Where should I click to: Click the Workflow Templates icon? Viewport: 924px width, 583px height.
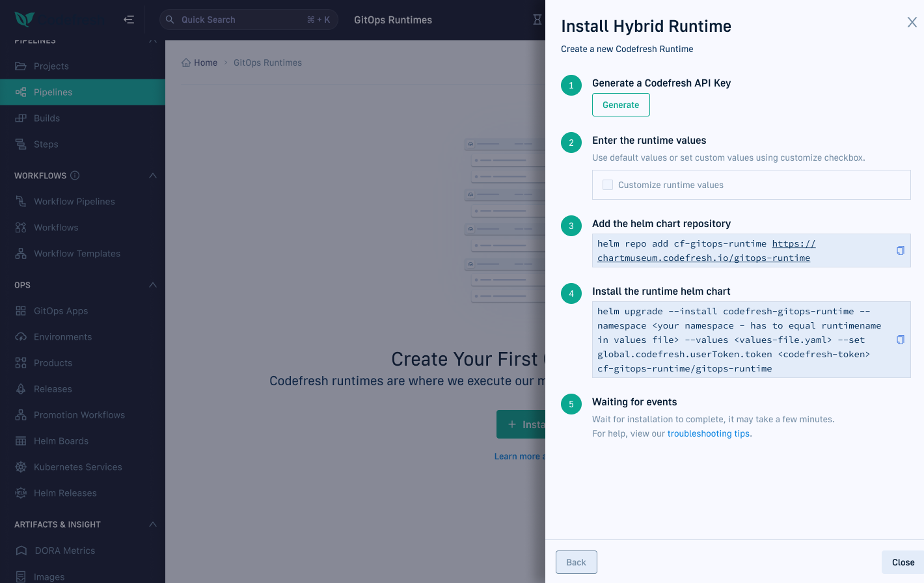pyautogui.click(x=21, y=254)
